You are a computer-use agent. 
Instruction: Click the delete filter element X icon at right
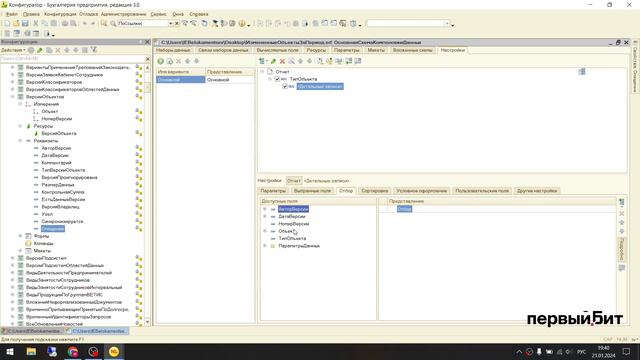[622, 213]
